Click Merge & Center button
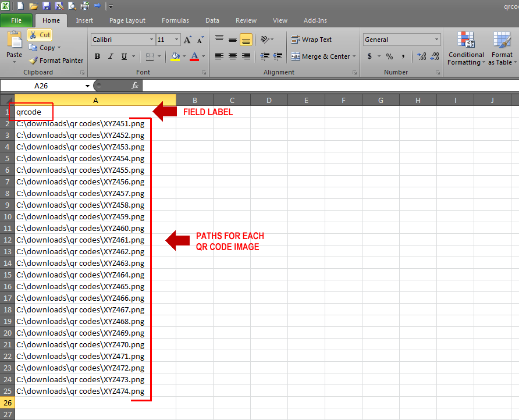 [320, 56]
